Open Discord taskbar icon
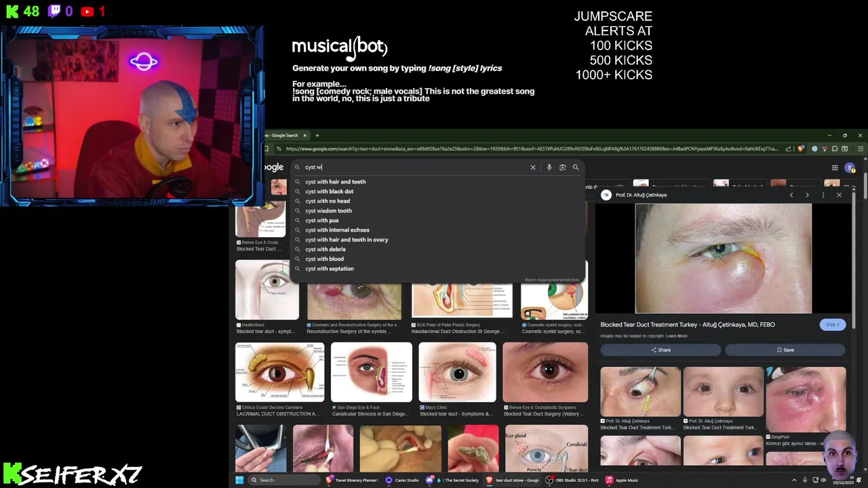Viewport: 868px width, 488px height. point(430,480)
